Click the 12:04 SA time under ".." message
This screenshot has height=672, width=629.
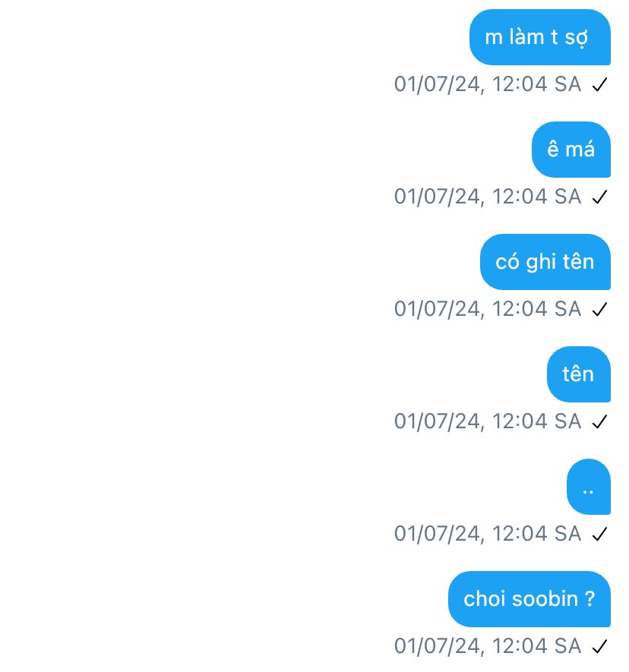click(x=536, y=534)
